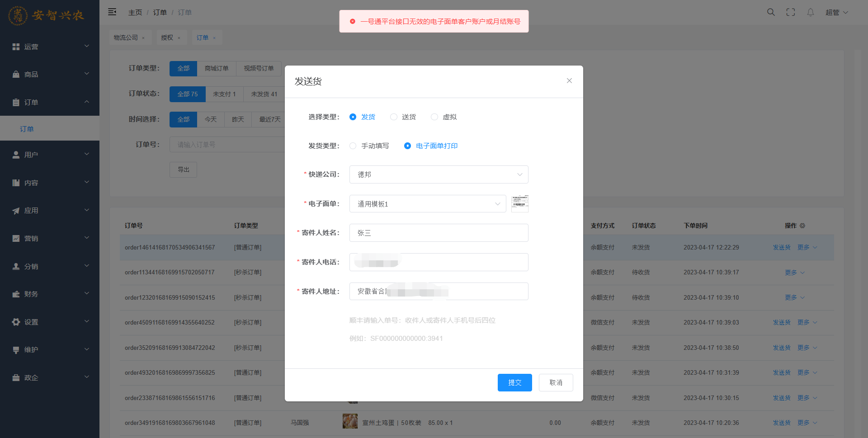Screen dimensions: 868x438
Task: Open the notification bell
Action: 811,12
